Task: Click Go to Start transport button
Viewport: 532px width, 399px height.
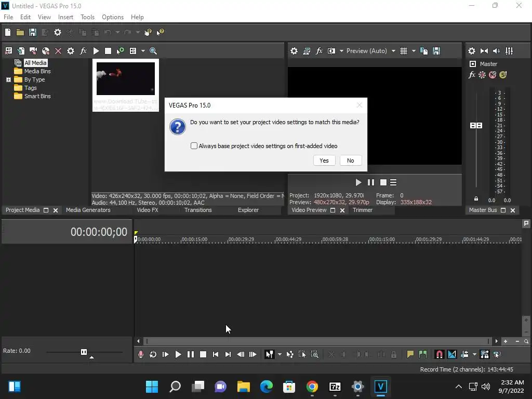Action: coord(216,354)
